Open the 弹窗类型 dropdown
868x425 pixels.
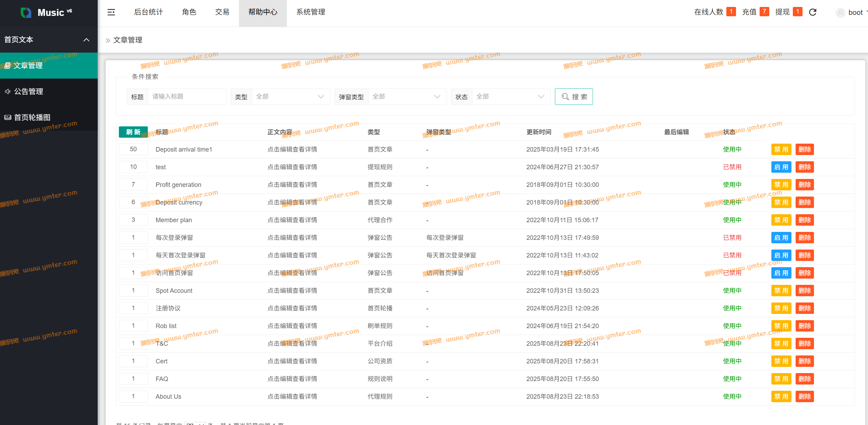[407, 97]
